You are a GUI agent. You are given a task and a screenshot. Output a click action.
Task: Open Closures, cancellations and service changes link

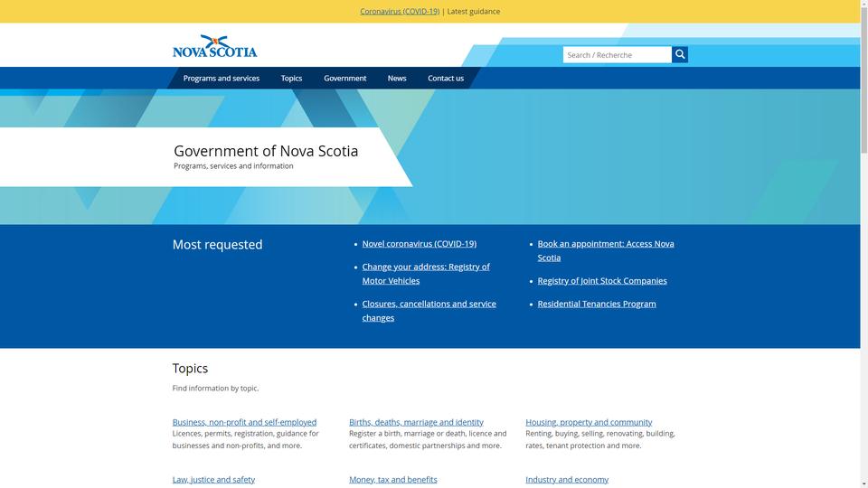coord(429,310)
